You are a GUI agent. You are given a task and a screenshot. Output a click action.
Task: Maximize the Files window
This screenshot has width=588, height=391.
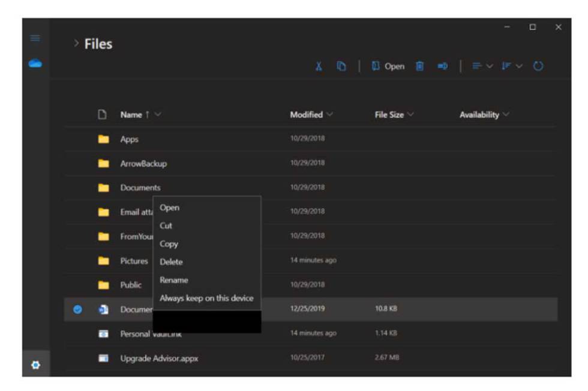533,27
